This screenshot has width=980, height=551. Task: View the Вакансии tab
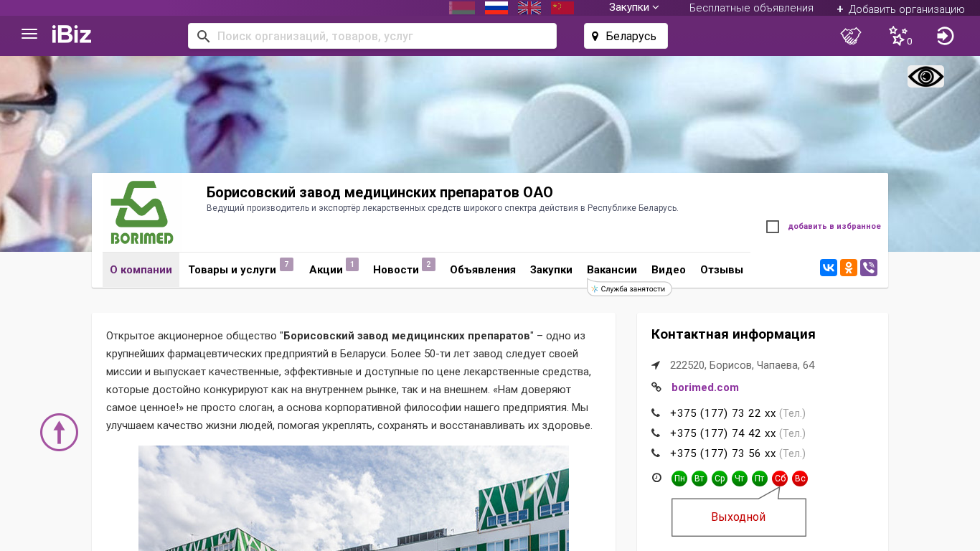(x=612, y=270)
